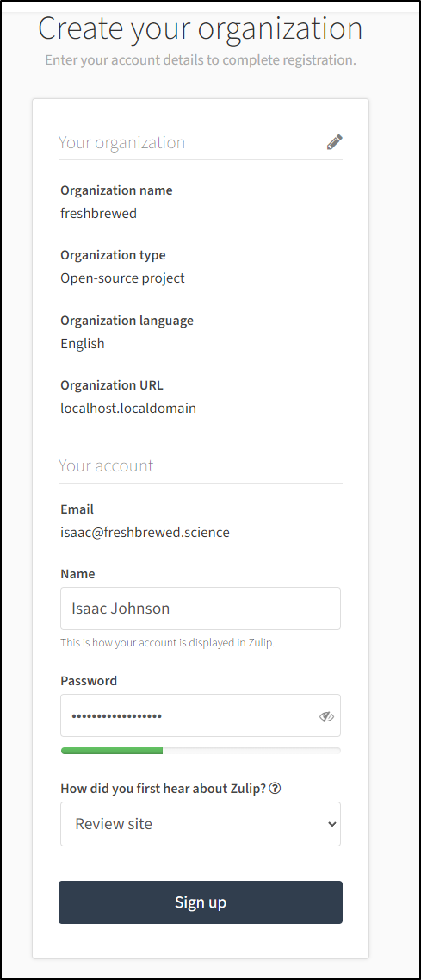421x980 pixels.
Task: Click the freshbrewed organization name value
Action: click(99, 213)
